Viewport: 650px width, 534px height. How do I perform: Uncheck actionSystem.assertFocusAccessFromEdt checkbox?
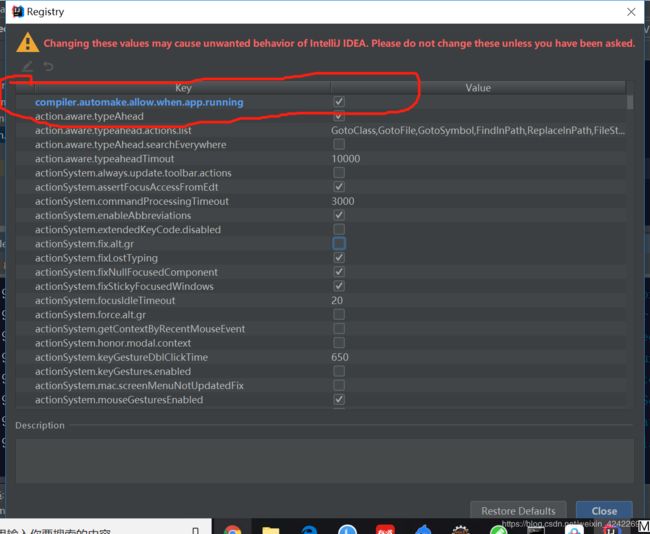pyautogui.click(x=339, y=187)
